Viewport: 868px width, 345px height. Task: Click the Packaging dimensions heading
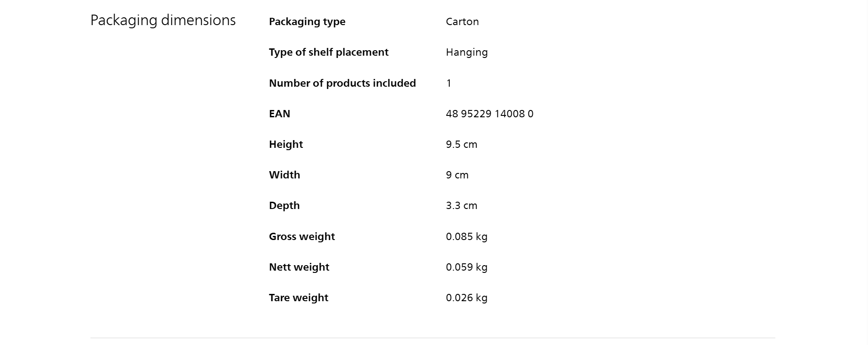click(163, 21)
